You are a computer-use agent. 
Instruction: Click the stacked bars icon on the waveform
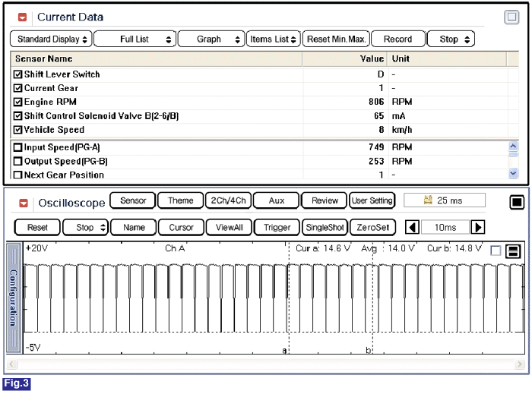[x=513, y=251]
